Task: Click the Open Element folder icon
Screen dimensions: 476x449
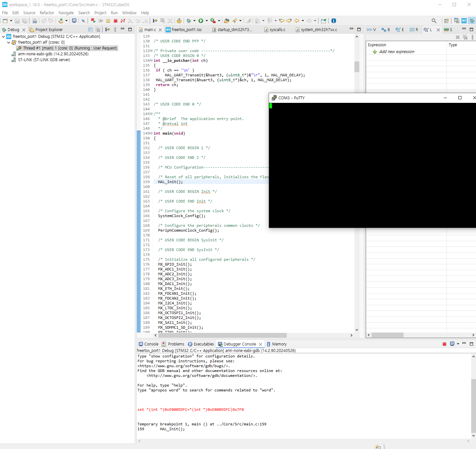Action: point(227,21)
